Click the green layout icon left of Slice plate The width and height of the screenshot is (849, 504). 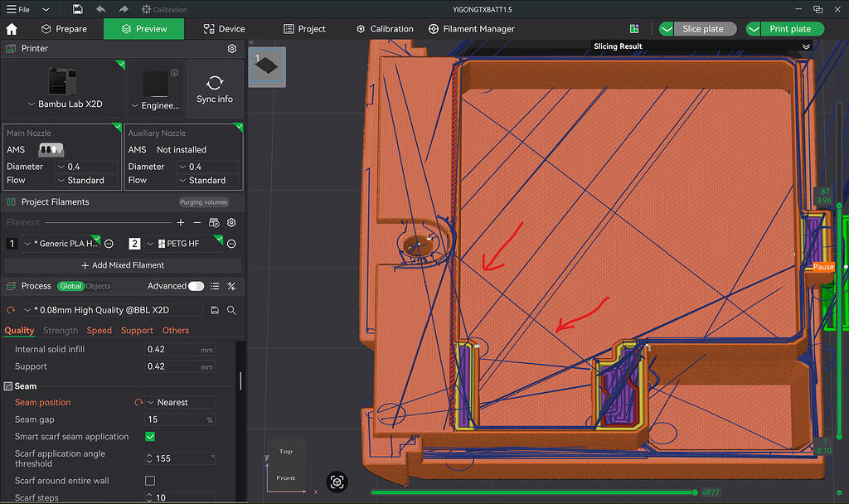pyautogui.click(x=634, y=29)
